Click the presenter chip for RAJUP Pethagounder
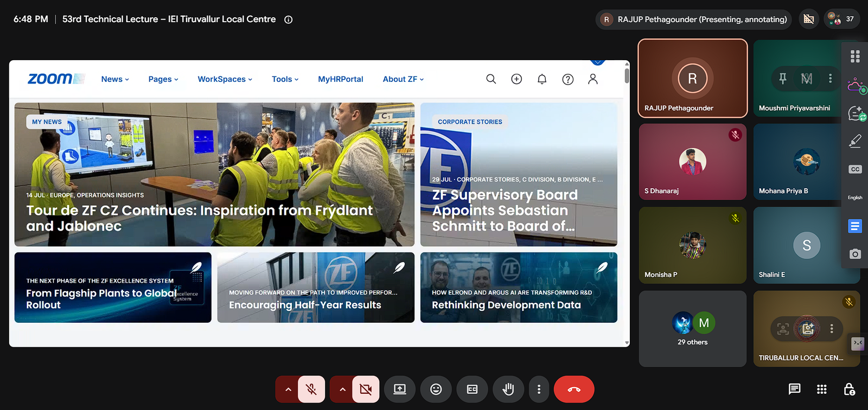Image resolution: width=868 pixels, height=410 pixels. pyautogui.click(x=693, y=20)
